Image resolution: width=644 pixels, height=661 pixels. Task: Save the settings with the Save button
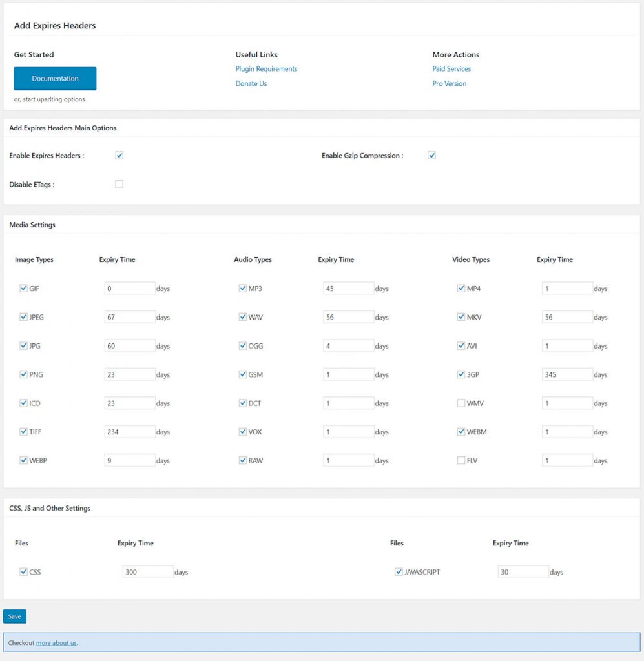pos(15,616)
